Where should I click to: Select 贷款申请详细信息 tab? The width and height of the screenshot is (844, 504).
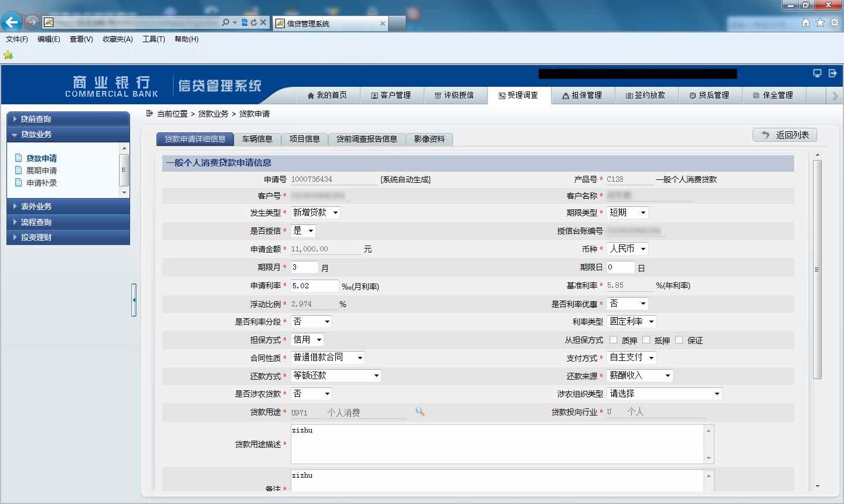(195, 139)
